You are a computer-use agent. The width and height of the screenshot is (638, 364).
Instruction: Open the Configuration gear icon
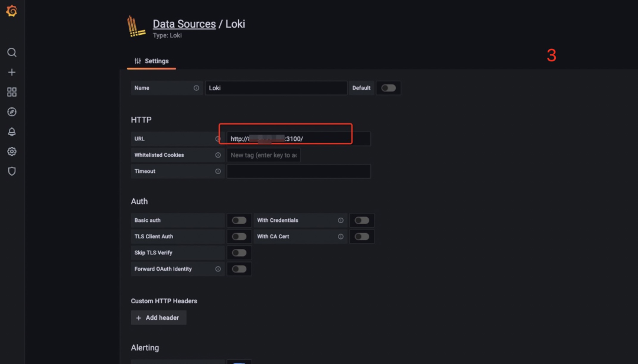12,152
